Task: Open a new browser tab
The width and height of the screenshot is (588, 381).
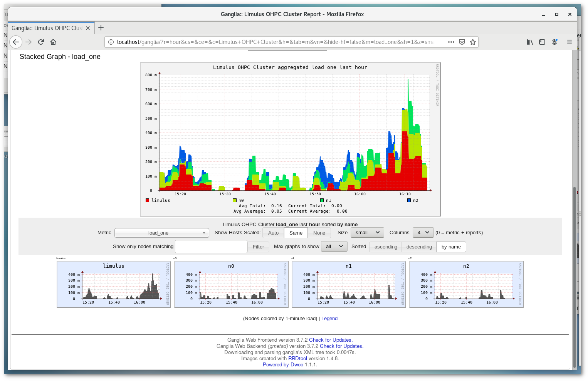Action: pos(101,28)
